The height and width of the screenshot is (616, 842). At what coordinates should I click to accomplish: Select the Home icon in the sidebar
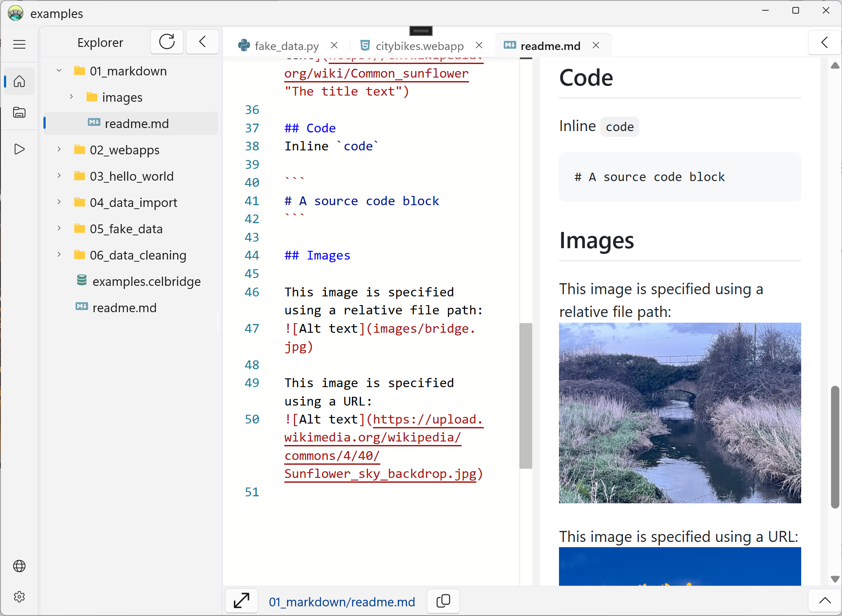(x=19, y=82)
